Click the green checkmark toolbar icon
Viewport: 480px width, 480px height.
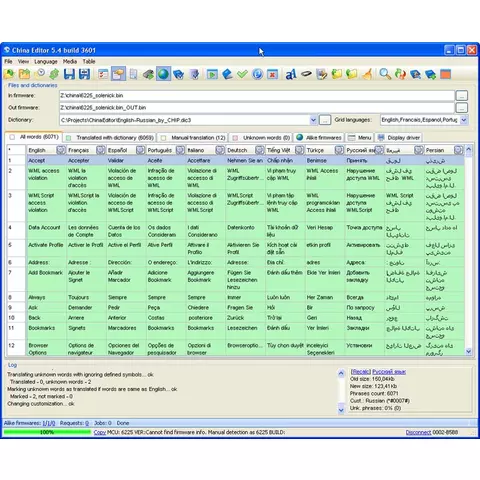(x=242, y=74)
